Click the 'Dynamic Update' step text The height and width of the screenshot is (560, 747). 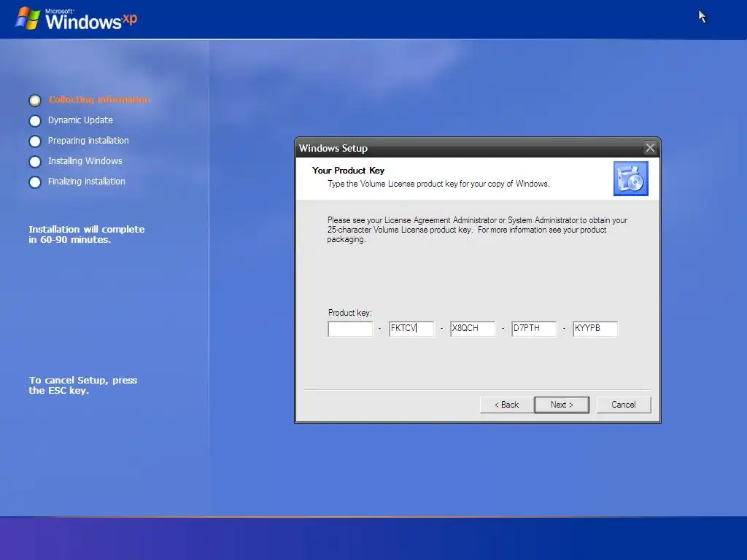click(80, 120)
